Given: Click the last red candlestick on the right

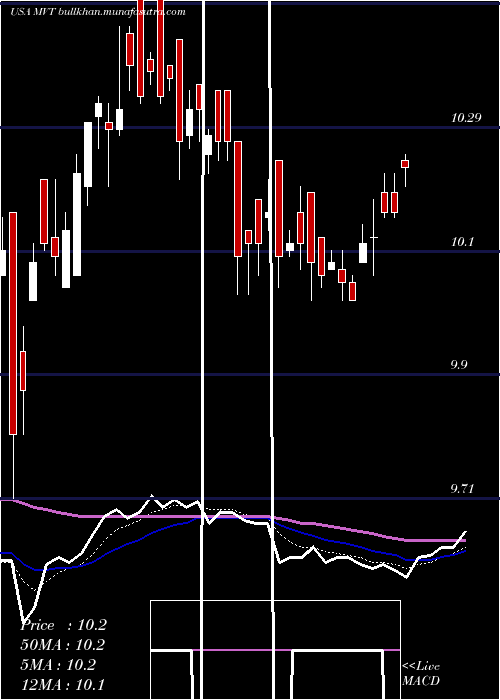Looking at the screenshot, I should click(x=405, y=164).
